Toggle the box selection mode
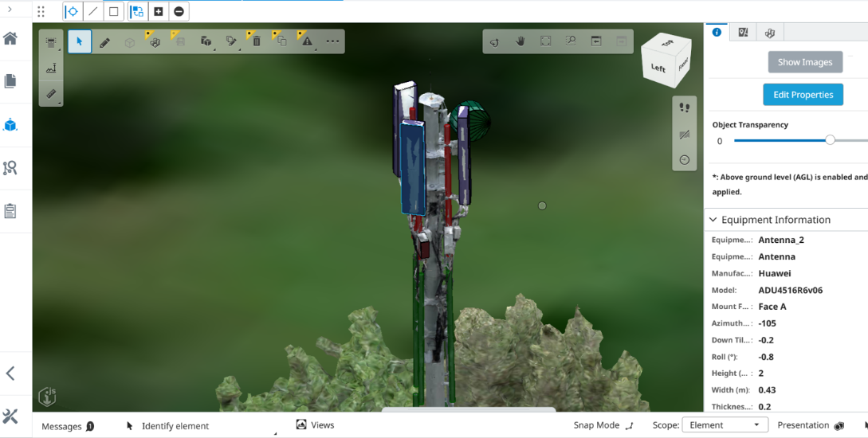The height and width of the screenshot is (438, 868). [114, 12]
